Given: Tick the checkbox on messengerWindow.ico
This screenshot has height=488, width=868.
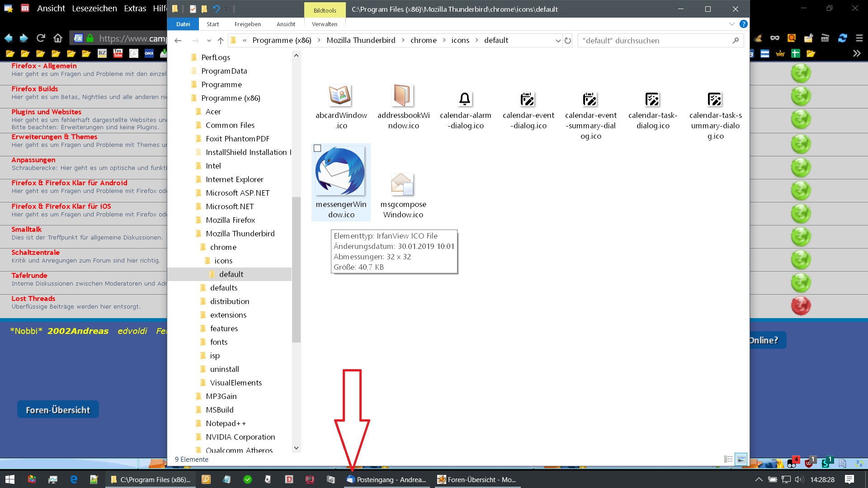Looking at the screenshot, I should coord(317,148).
